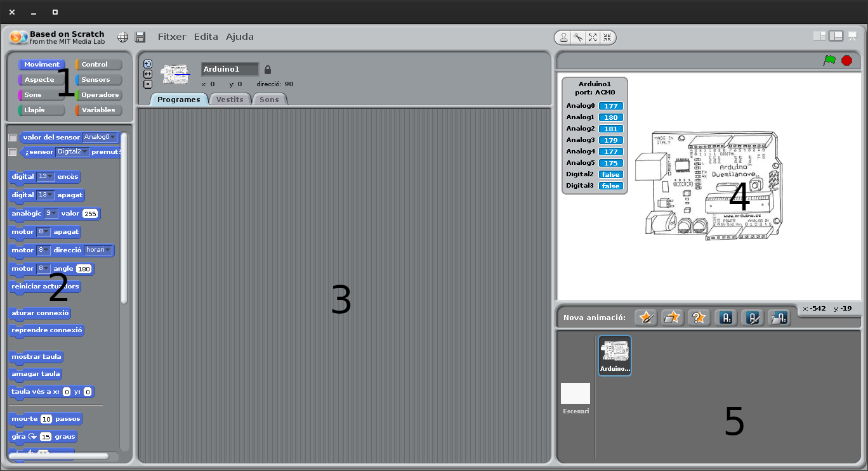Click the vertical palette scrollbar

coord(124,217)
